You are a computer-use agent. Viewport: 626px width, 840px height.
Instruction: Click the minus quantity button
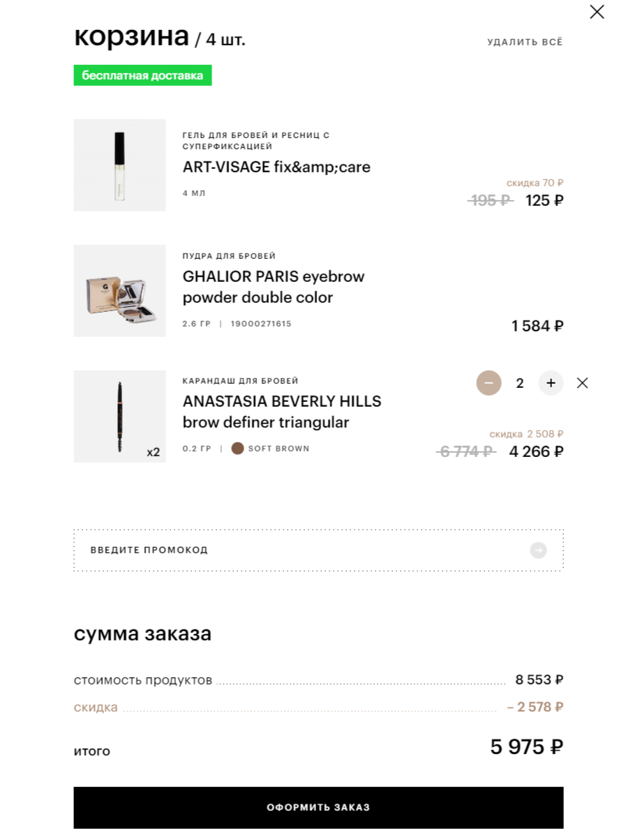click(489, 382)
